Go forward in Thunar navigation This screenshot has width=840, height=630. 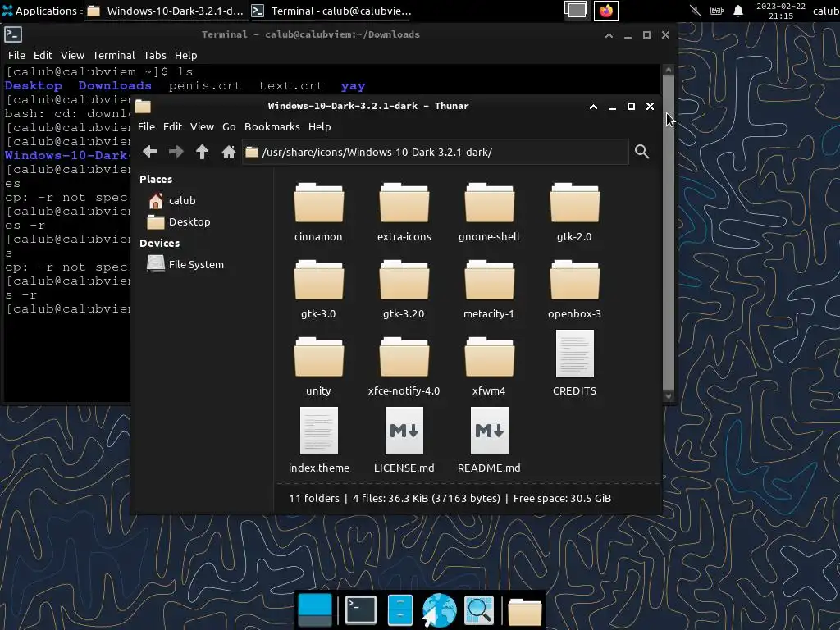coord(176,152)
